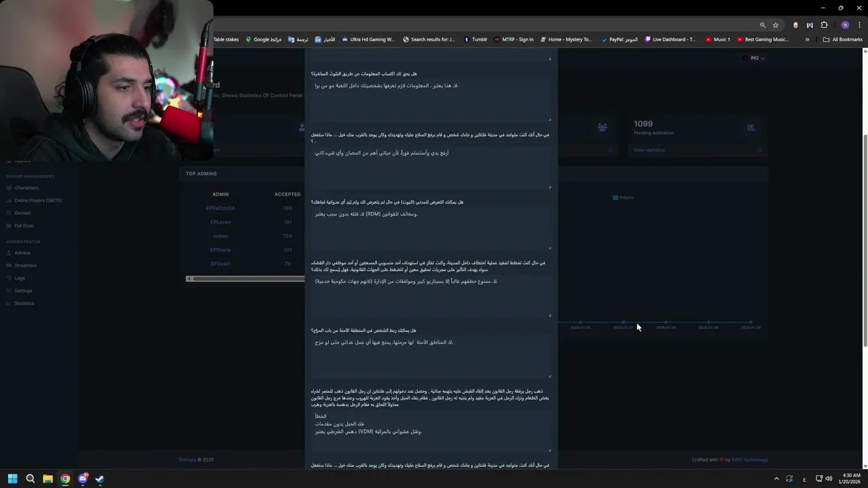The width and height of the screenshot is (868, 488).
Task: Open Table stakes bookmark
Action: (x=226, y=39)
